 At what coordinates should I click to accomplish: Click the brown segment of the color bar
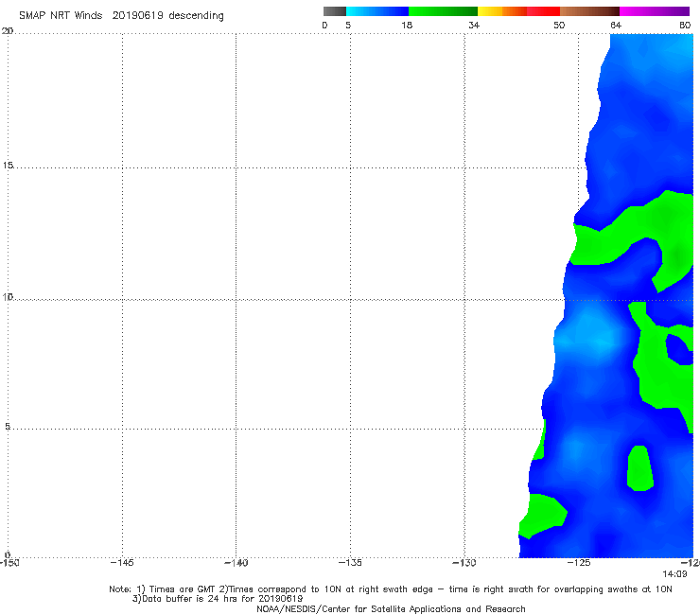point(589,11)
